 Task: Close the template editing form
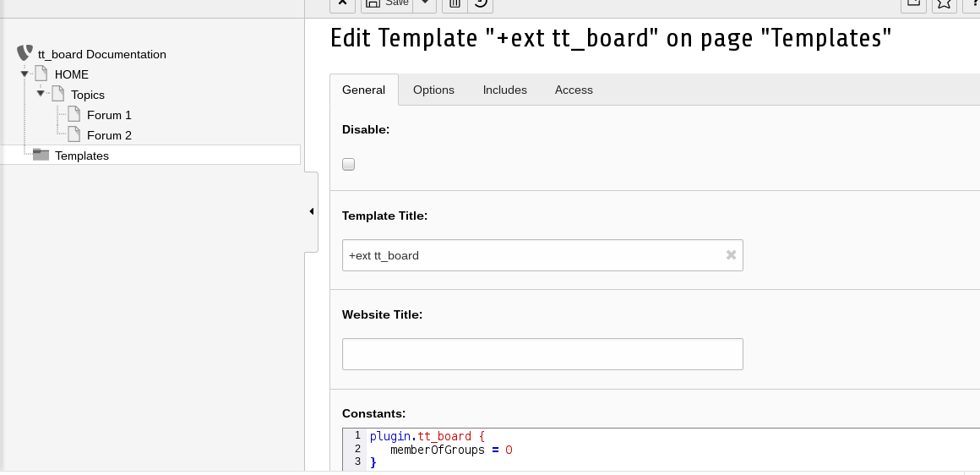pyautogui.click(x=342, y=3)
